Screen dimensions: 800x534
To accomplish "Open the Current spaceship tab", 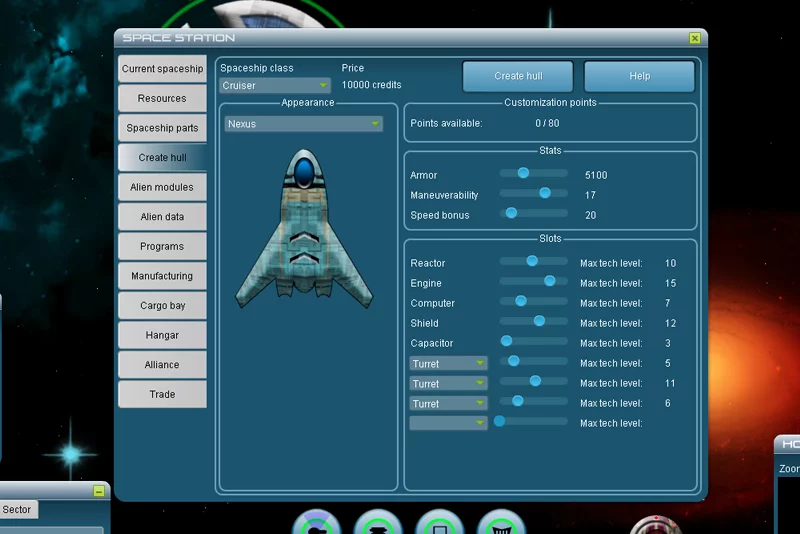I will [162, 68].
